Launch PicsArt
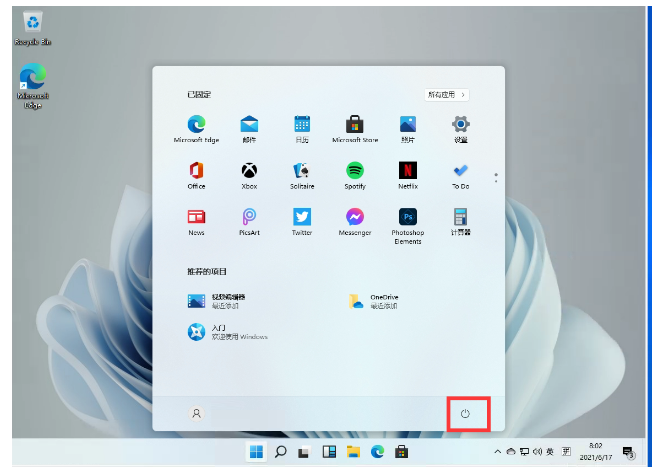Screen dimensions: 661x476 tap(249, 221)
